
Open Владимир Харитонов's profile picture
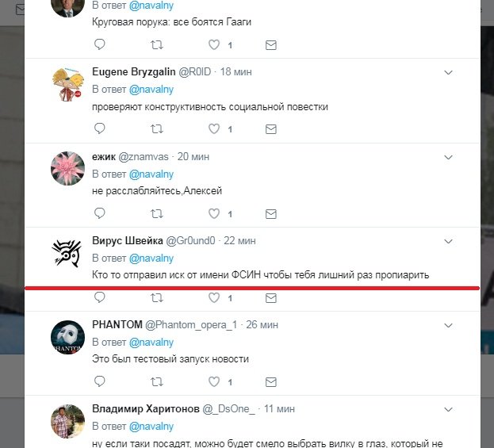(67, 422)
